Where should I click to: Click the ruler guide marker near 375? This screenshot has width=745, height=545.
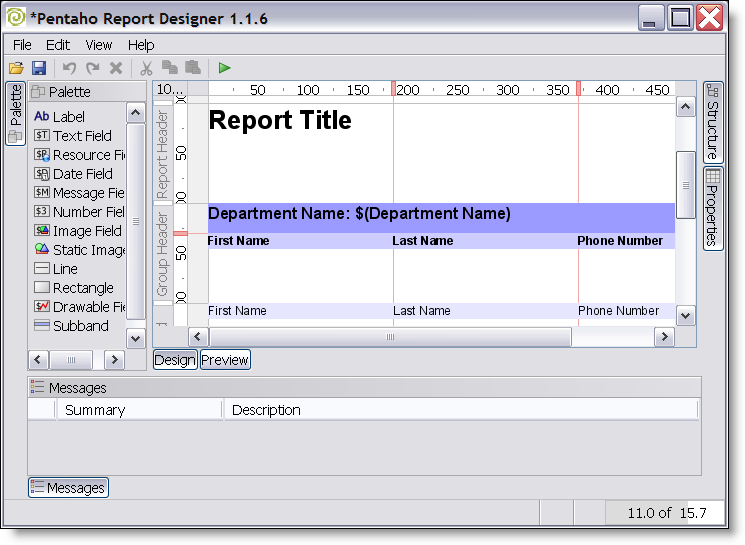coord(578,88)
